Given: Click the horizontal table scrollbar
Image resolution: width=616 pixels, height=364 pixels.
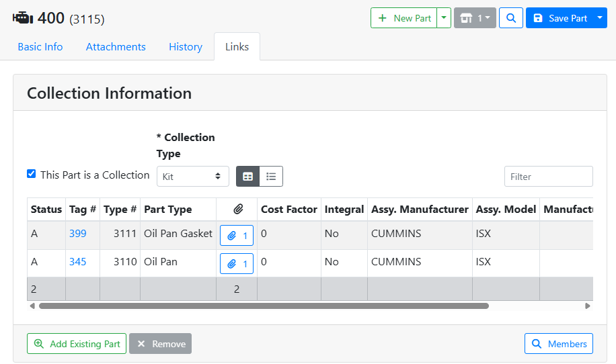Looking at the screenshot, I should 264,306.
